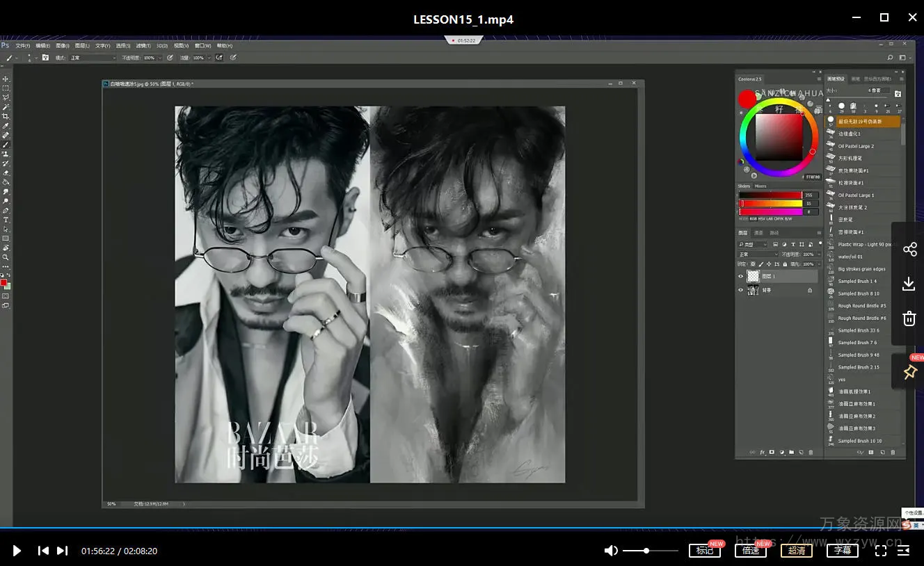
Task: Select the Zoom magnifier tool
Action: tap(6, 257)
